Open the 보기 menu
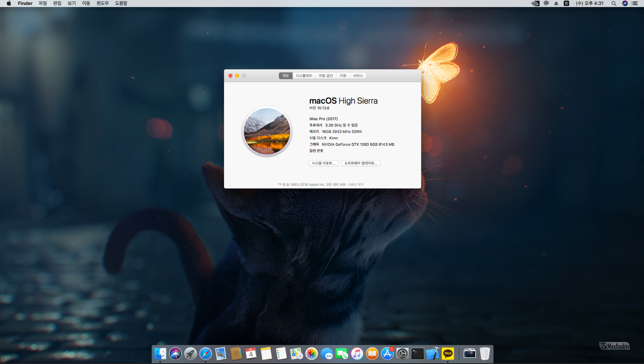The height and width of the screenshot is (364, 644). tap(72, 3)
